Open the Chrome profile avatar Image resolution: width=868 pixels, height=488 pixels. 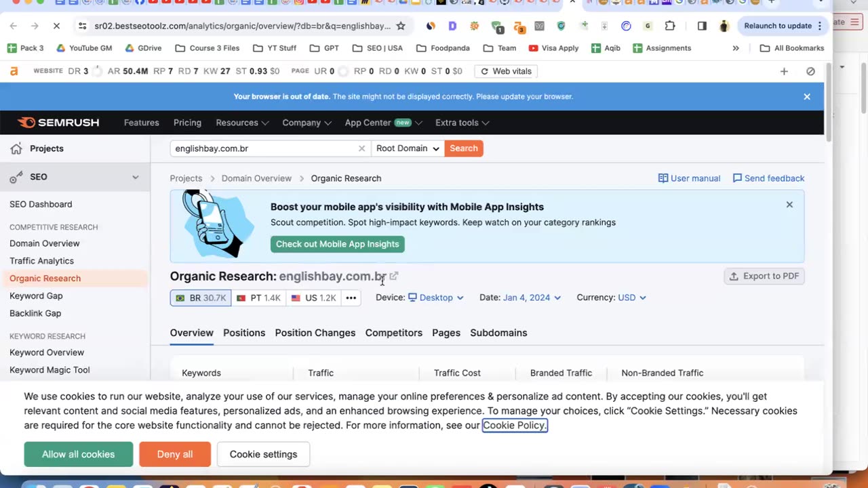pos(724,26)
